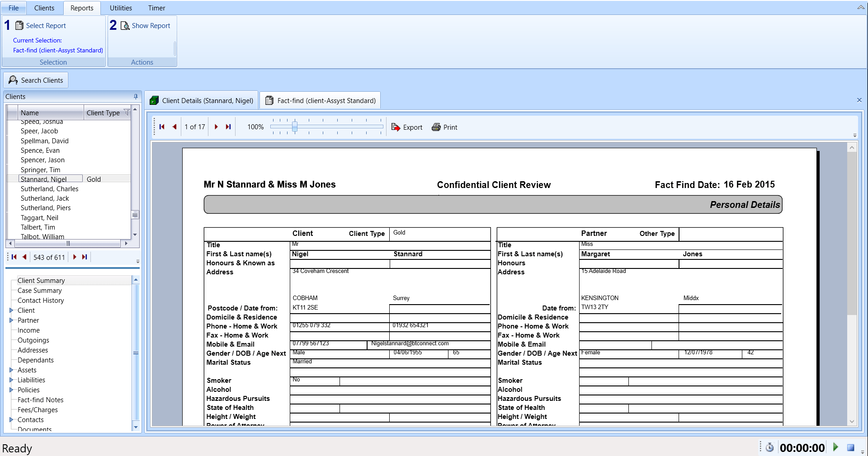Jump to last report page
This screenshot has width=868, height=456.
click(x=228, y=127)
